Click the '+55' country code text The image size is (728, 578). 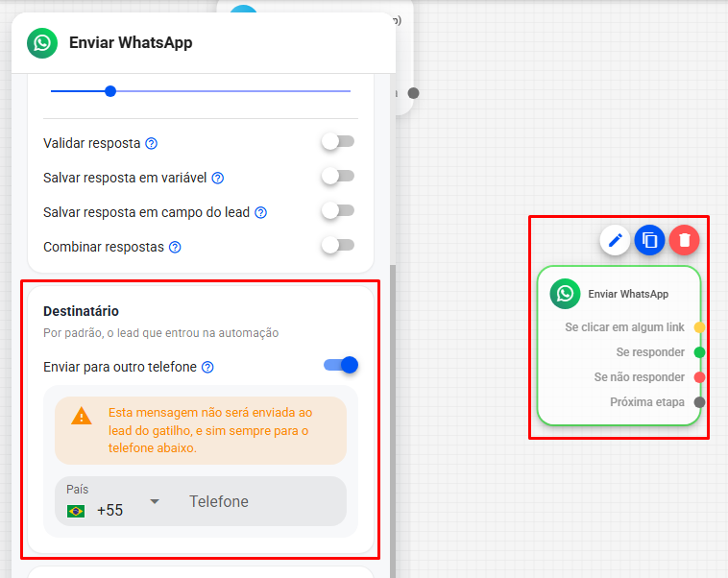click(x=109, y=510)
